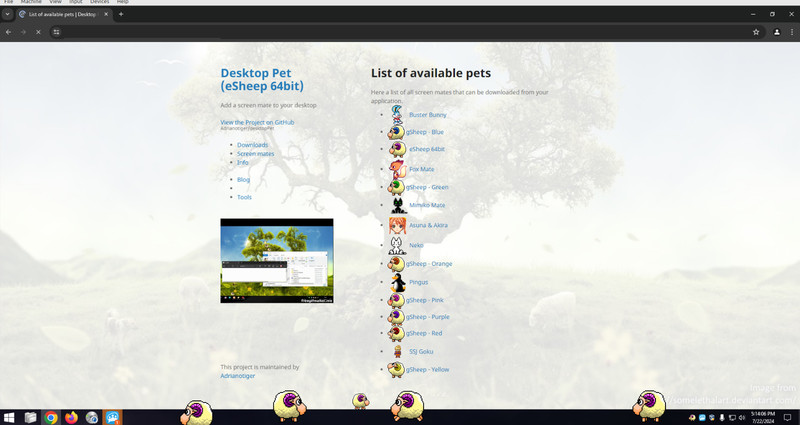Open the Info page link
Screen dimensions: 800x425
[243, 162]
